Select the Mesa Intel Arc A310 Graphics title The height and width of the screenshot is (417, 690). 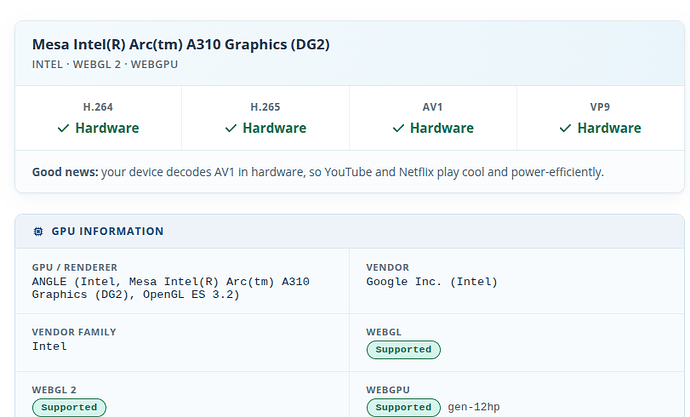[x=181, y=44]
